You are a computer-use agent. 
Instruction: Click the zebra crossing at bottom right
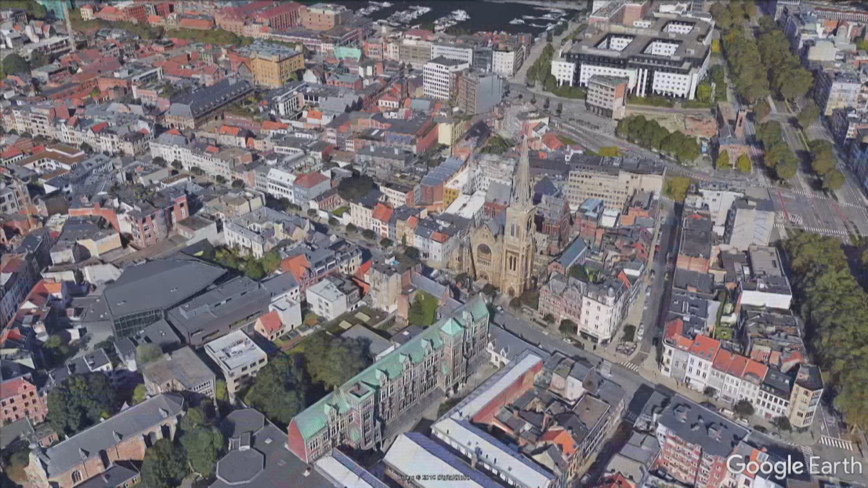tap(835, 443)
